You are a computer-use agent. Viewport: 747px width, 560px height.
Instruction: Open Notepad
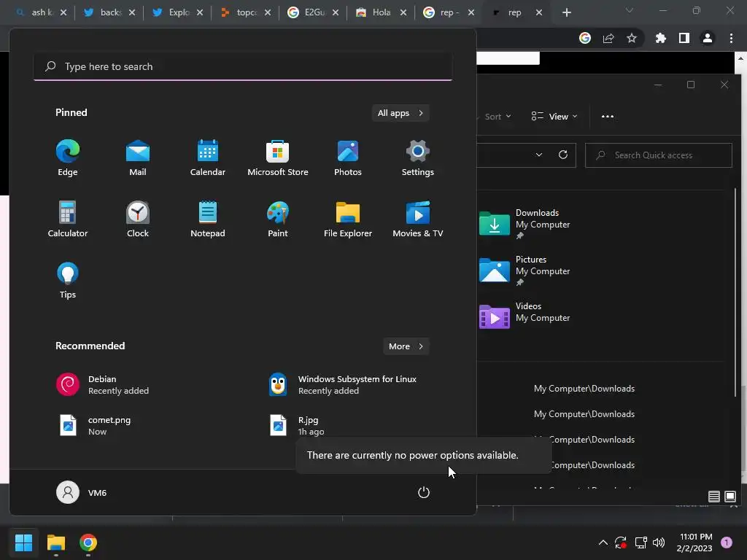click(x=208, y=219)
